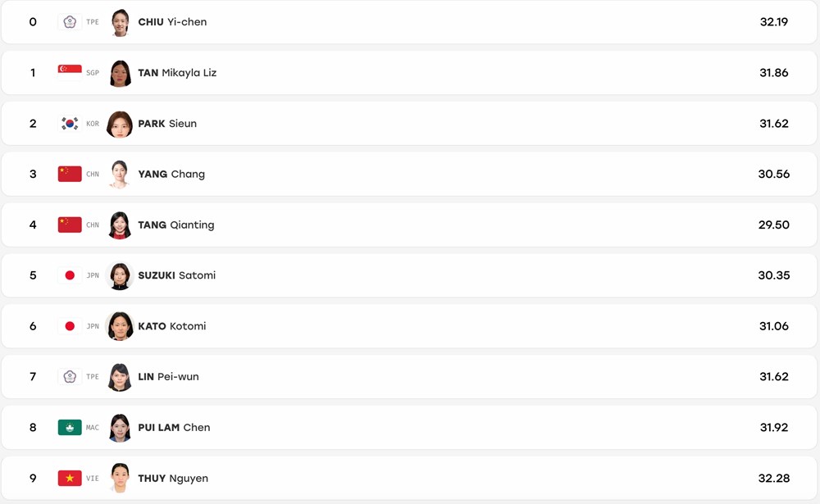Open CHIU Yi-chen athlete profile photo
The image size is (820, 504).
(120, 22)
